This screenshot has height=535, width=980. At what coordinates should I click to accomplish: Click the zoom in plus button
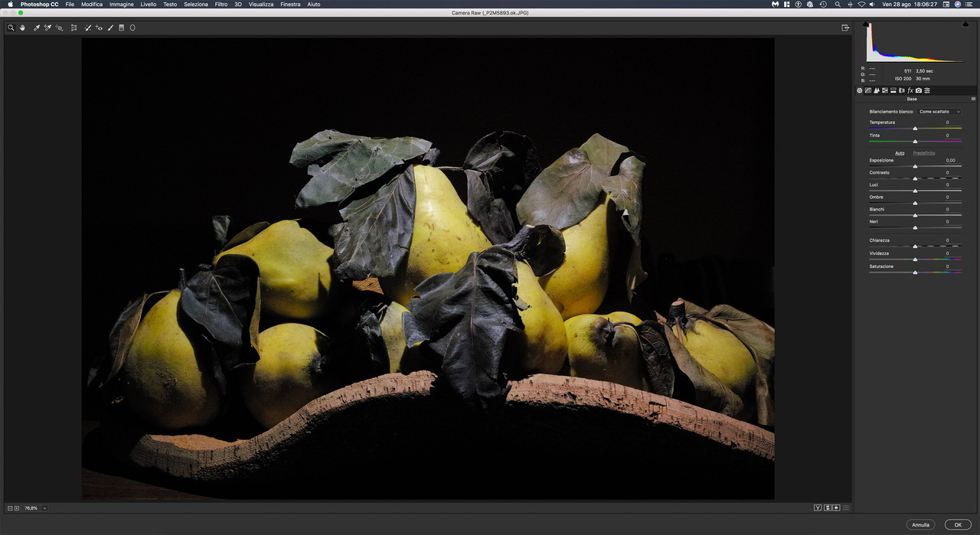[17, 507]
